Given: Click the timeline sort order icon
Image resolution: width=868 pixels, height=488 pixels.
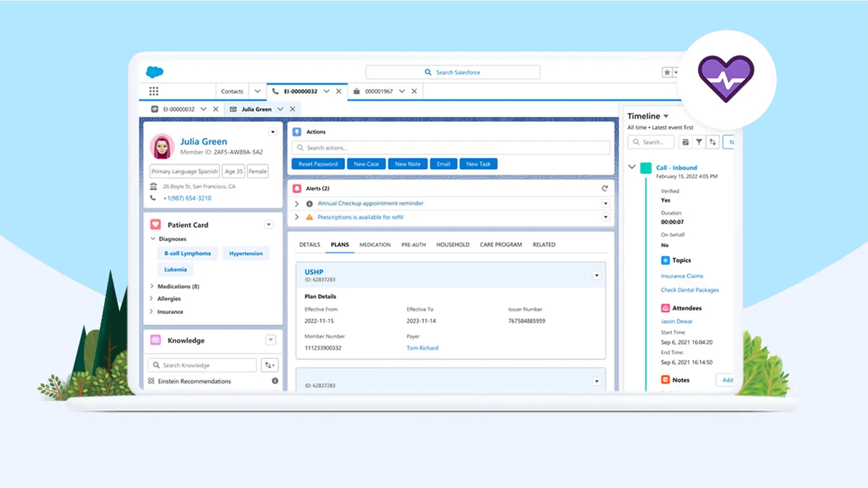Looking at the screenshot, I should click(713, 141).
